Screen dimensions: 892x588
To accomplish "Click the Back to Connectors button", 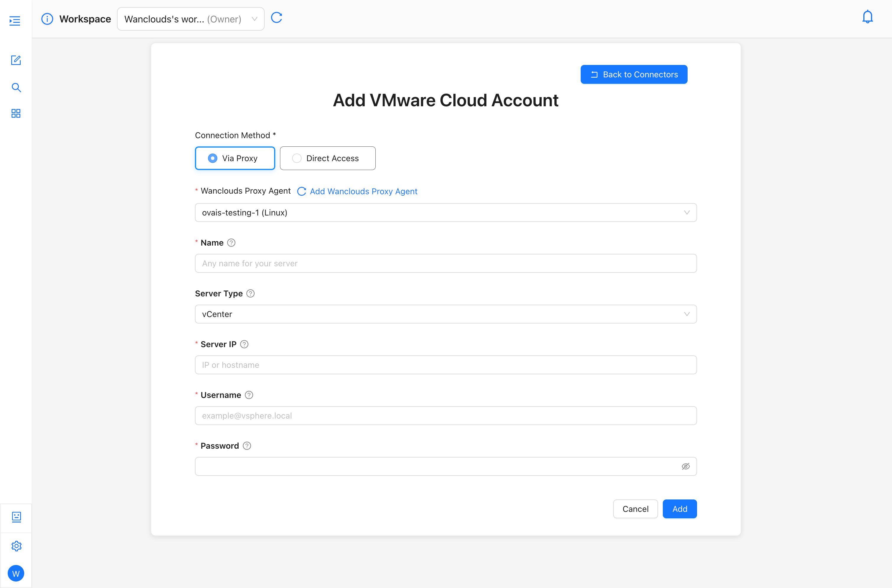I will [634, 74].
